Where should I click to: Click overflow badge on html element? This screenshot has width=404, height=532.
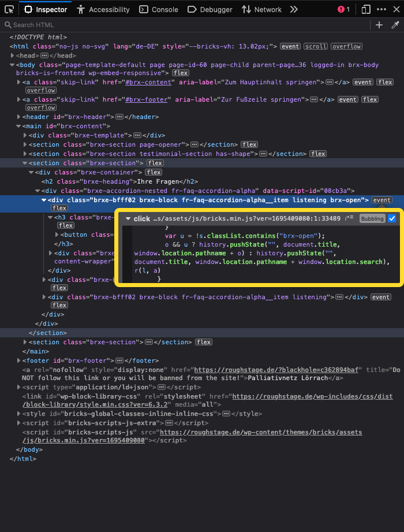346,46
